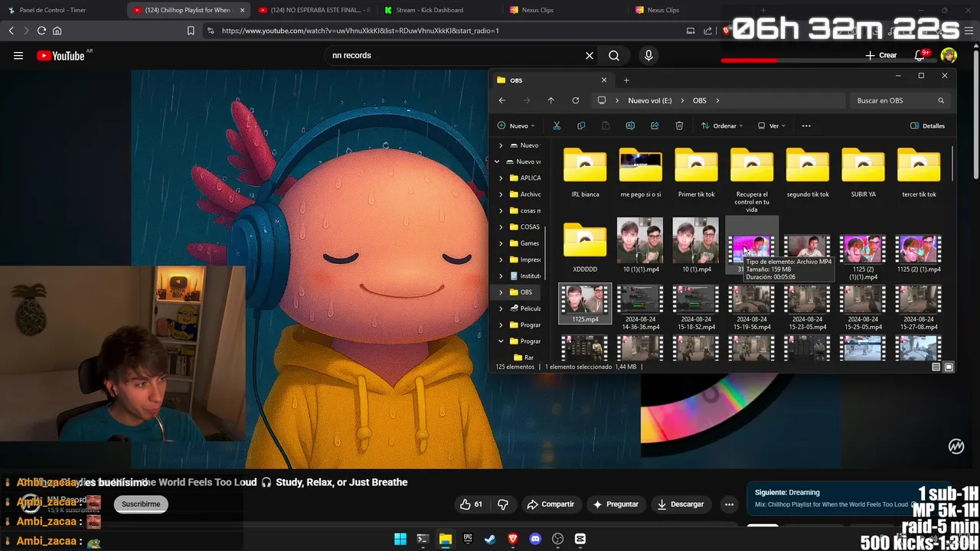
Task: Refresh the OBS folder view
Action: click(x=576, y=100)
